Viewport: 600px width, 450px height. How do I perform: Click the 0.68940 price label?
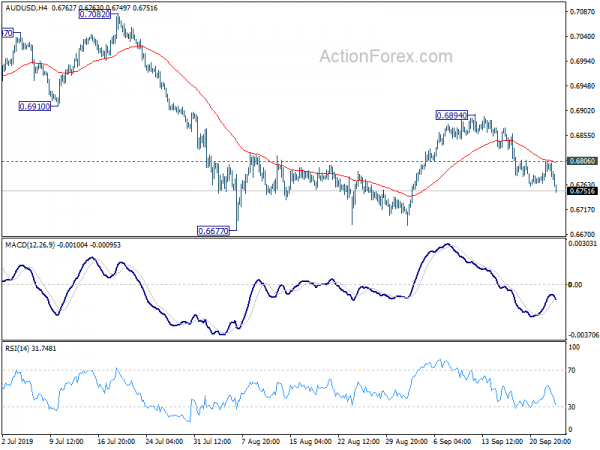coord(452,115)
